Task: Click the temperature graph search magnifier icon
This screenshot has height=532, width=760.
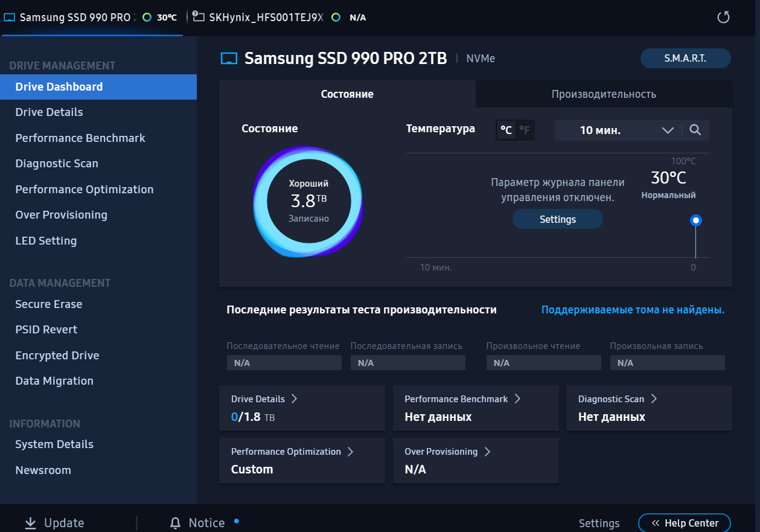Action: [695, 130]
